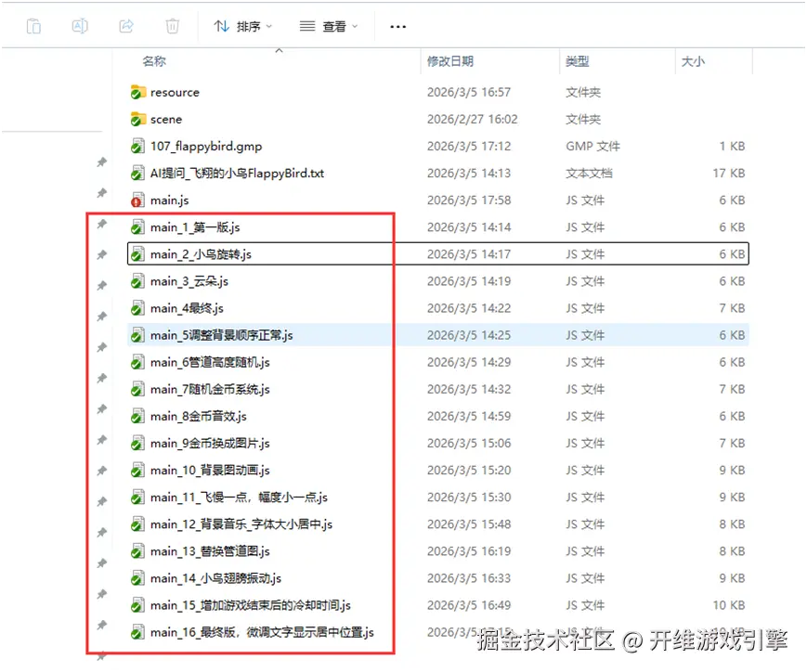Click the 类型 column header
This screenshot has height=672, width=807.
click(576, 61)
